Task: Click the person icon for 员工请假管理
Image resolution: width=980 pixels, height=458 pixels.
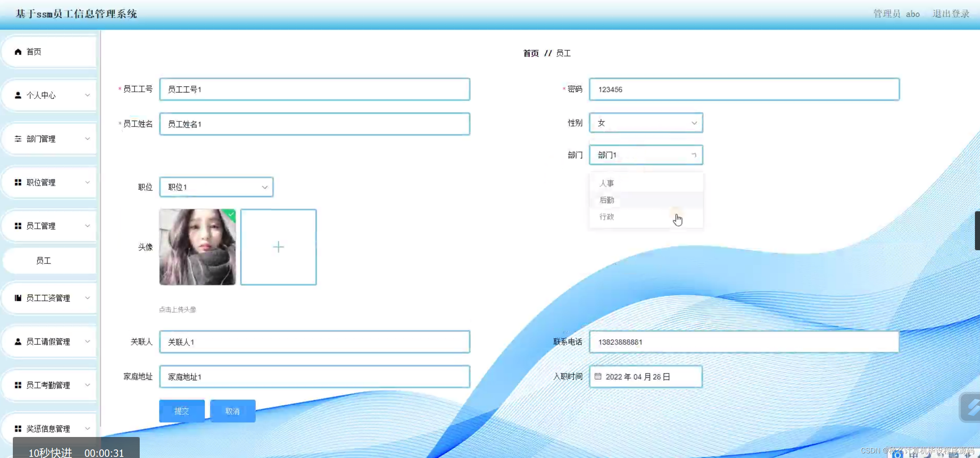Action: coord(18,342)
